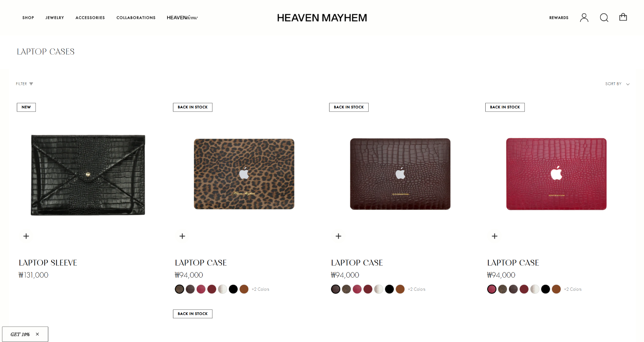The height and width of the screenshot is (342, 644).
Task: Select cream white swatch on red Laptop Case
Action: tap(535, 289)
